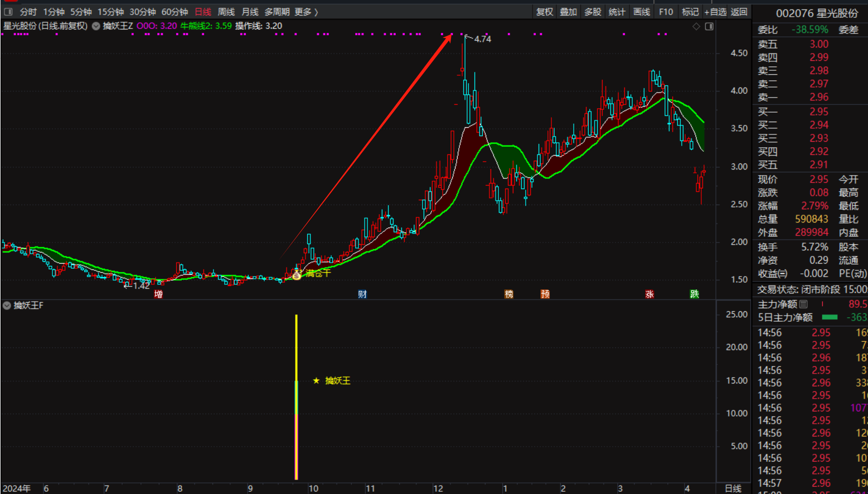
Task: Open the 擒妖王Z indicator dropdown
Action: tap(96, 26)
